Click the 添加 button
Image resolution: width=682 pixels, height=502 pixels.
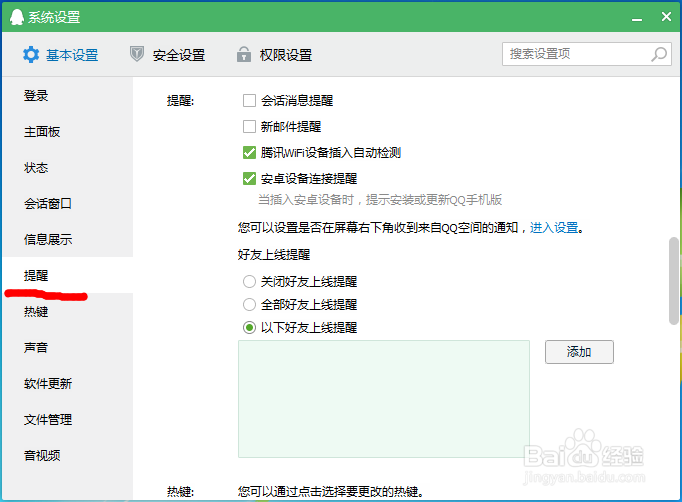pos(579,352)
